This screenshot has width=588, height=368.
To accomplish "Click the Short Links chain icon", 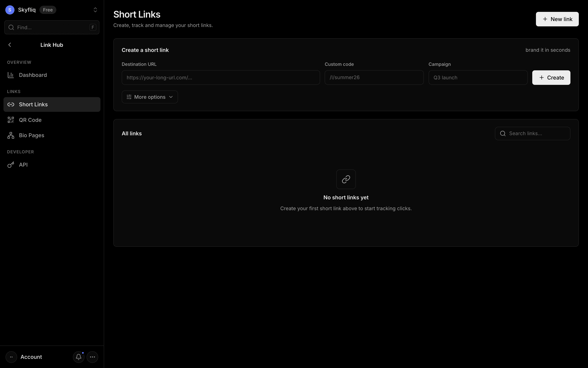I will (x=11, y=104).
